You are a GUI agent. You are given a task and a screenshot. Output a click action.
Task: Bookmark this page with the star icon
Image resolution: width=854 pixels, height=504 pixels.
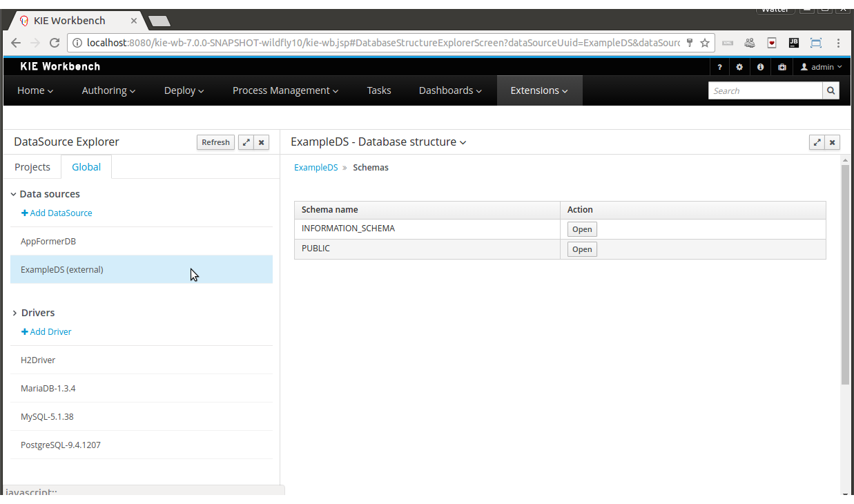click(x=704, y=43)
